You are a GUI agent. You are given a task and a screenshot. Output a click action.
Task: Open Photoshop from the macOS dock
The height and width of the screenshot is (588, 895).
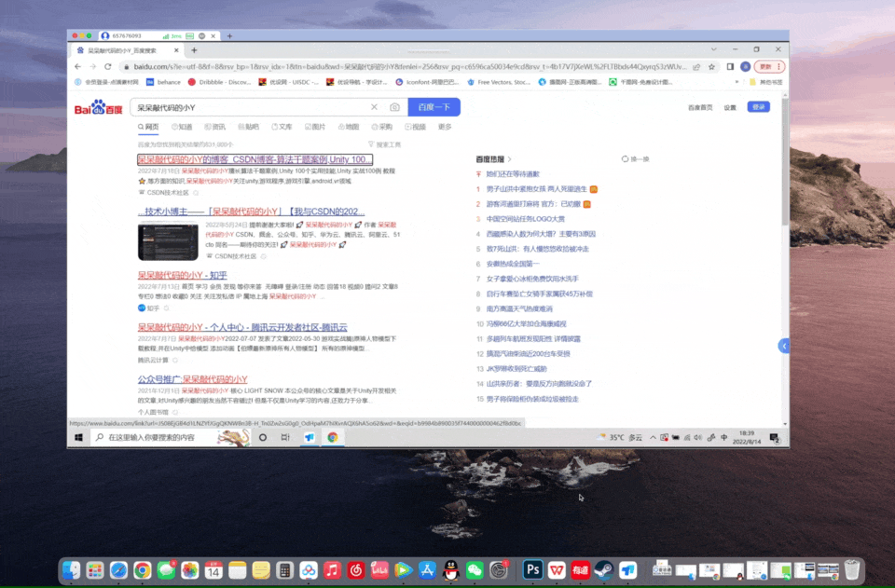click(x=531, y=569)
